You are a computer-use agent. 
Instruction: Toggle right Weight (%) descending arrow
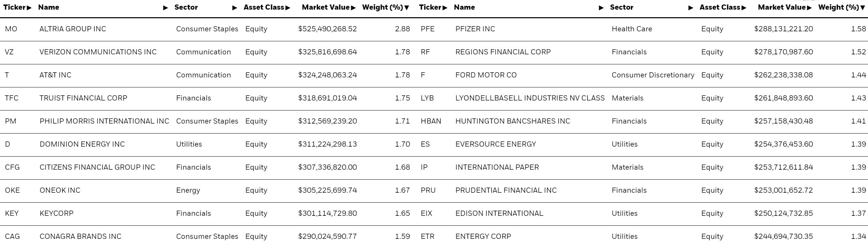pyautogui.click(x=863, y=8)
